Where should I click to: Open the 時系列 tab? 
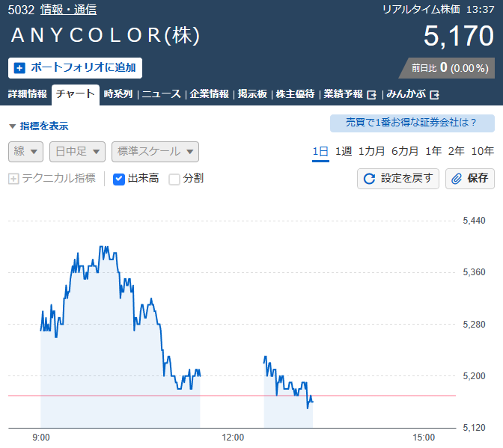(x=118, y=94)
